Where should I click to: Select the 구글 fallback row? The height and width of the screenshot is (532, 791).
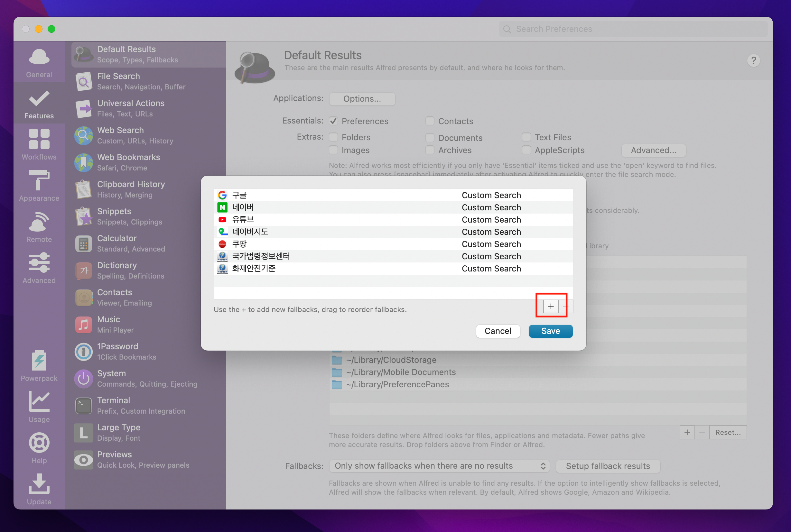click(393, 195)
